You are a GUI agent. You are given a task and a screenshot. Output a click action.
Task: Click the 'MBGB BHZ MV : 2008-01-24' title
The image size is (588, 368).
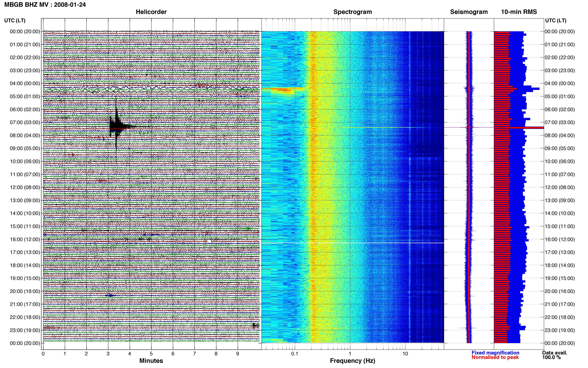(x=45, y=5)
